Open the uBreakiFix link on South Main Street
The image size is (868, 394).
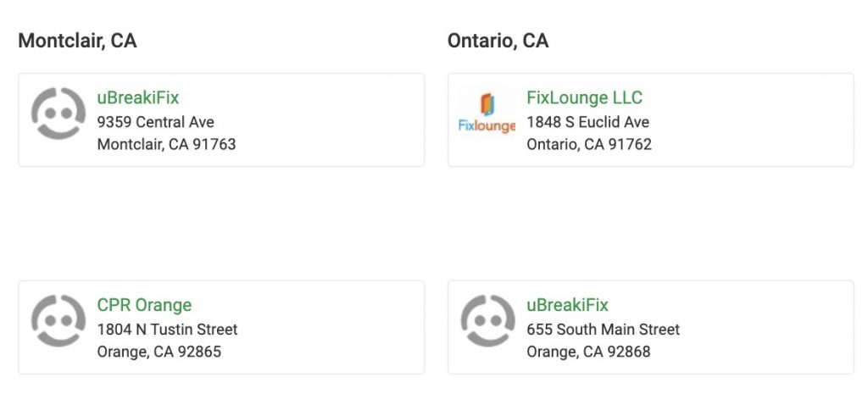567,305
